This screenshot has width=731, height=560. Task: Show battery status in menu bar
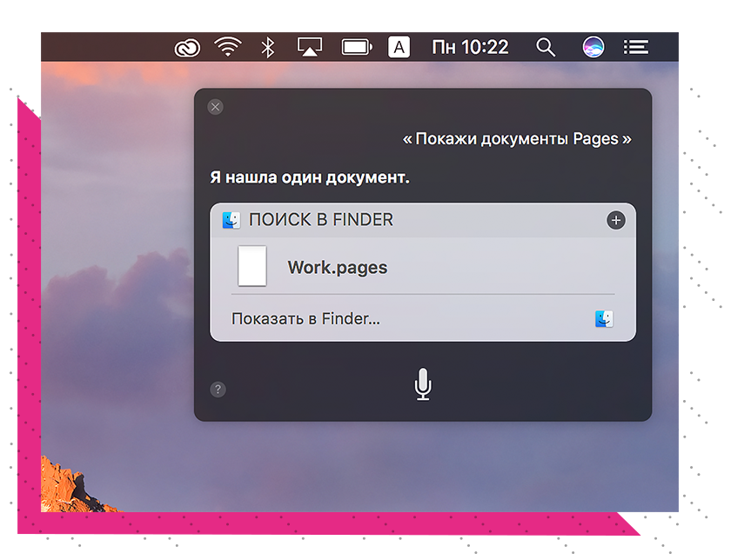click(356, 47)
